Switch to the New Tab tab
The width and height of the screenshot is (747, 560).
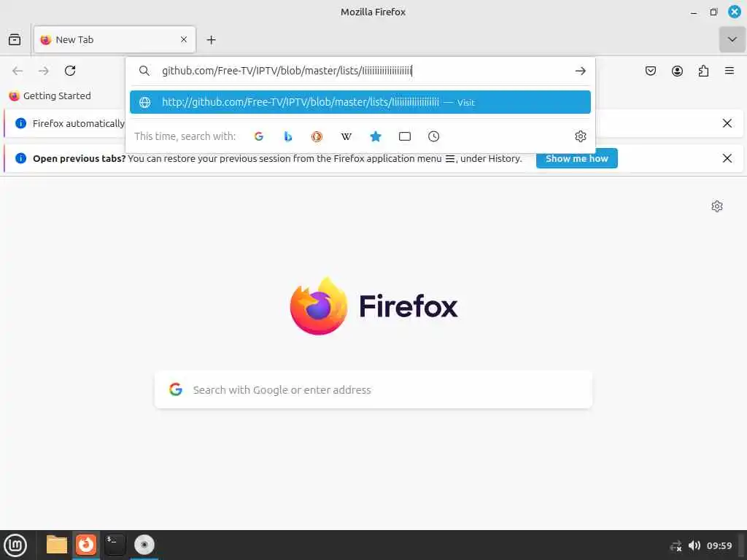pos(115,39)
